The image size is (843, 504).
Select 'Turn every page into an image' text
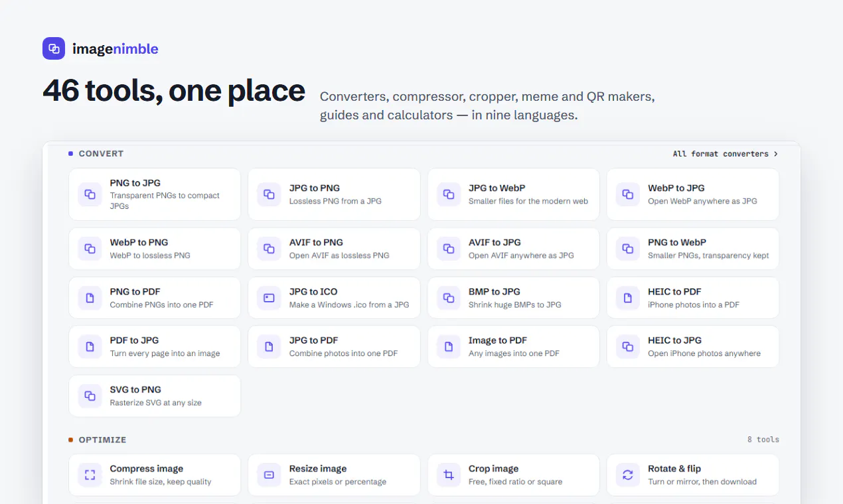(x=165, y=353)
